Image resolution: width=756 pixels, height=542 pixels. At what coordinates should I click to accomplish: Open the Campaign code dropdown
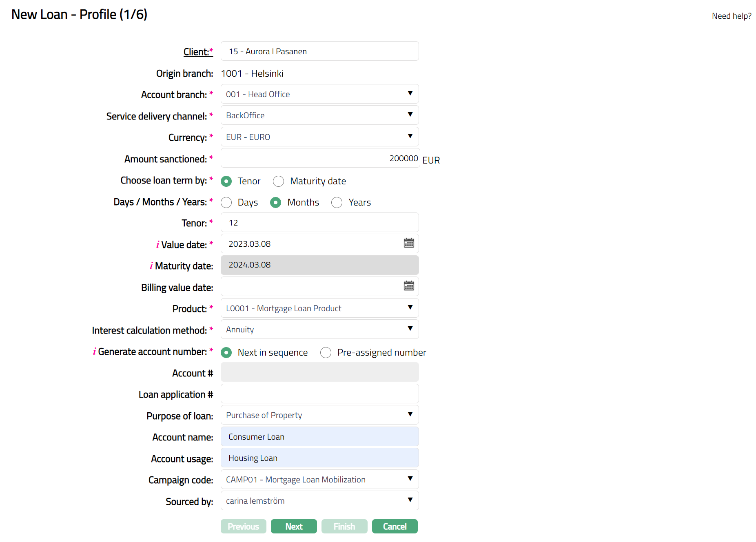click(x=319, y=480)
